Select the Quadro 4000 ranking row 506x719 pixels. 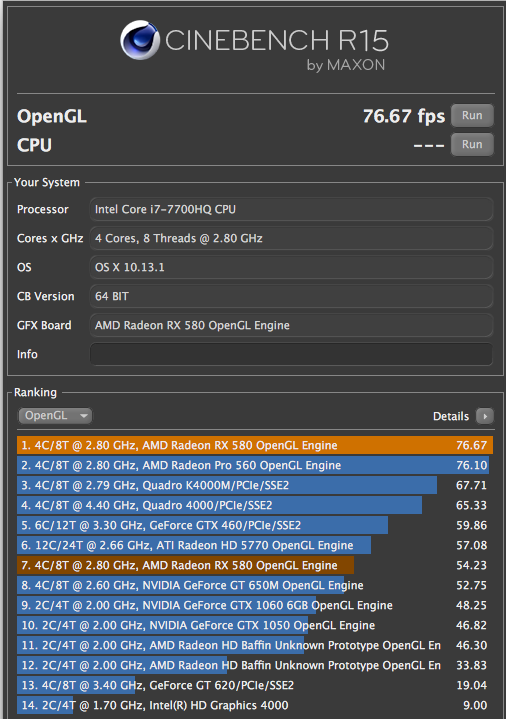click(255, 505)
